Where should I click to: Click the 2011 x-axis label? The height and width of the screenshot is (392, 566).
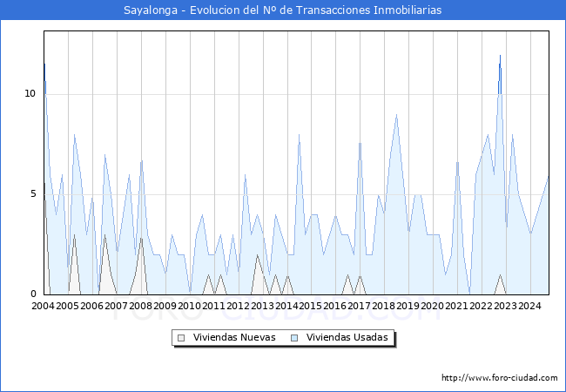213,306
